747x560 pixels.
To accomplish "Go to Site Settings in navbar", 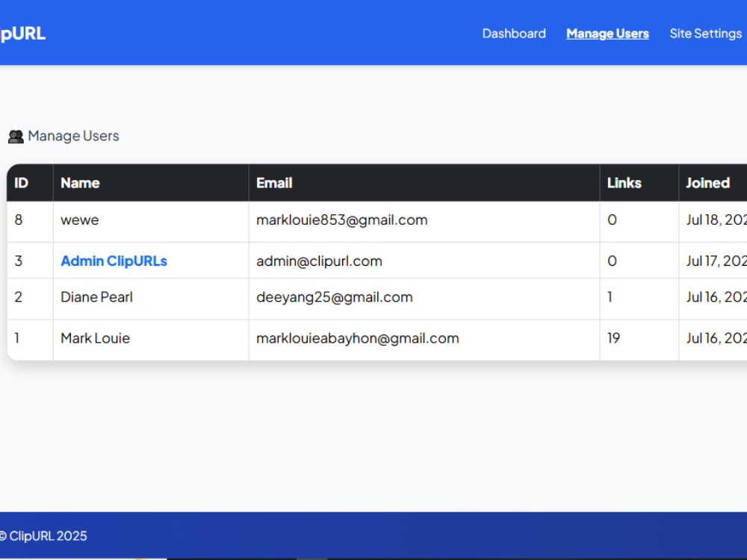I will pyautogui.click(x=706, y=34).
